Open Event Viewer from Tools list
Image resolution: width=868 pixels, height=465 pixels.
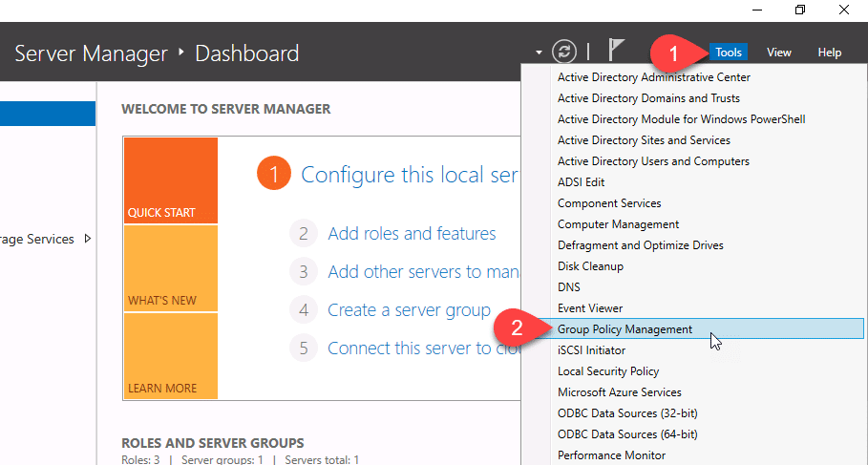point(590,308)
